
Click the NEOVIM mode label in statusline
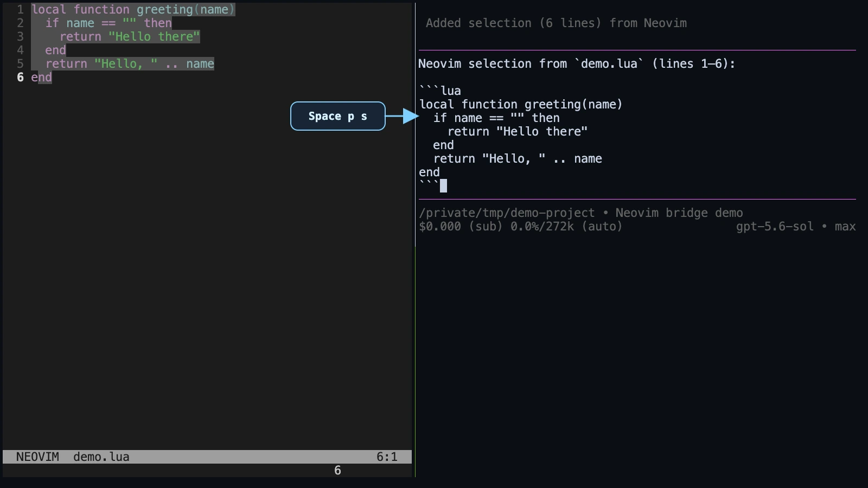point(37,457)
